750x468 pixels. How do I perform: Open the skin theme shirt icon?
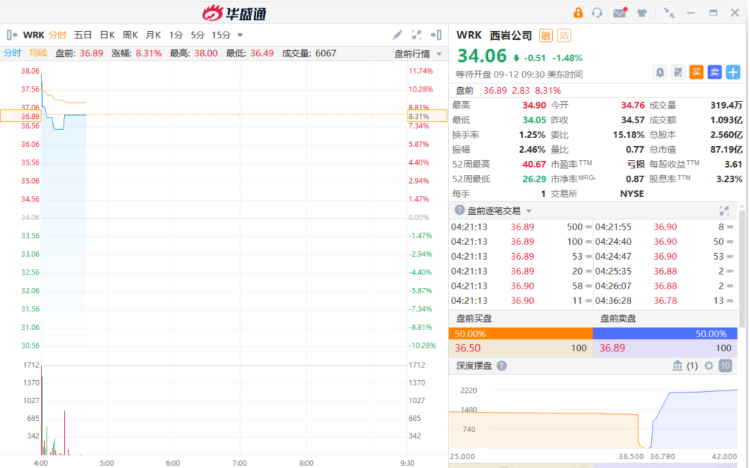click(x=640, y=13)
